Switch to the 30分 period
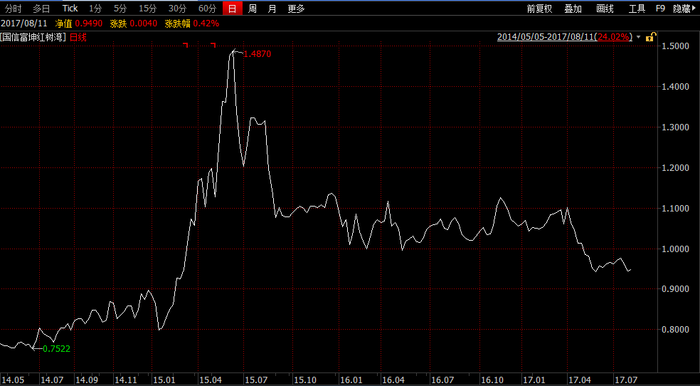This screenshot has width=700, height=386. coord(178,8)
